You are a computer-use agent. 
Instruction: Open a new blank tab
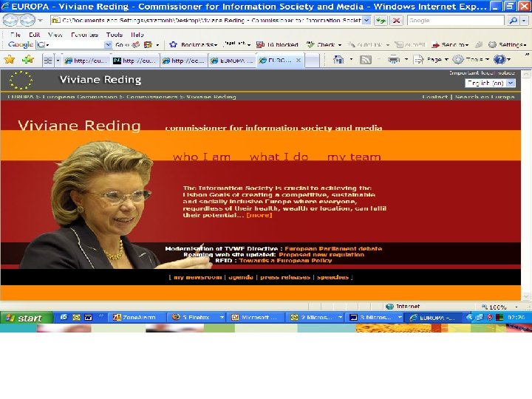click(312, 61)
